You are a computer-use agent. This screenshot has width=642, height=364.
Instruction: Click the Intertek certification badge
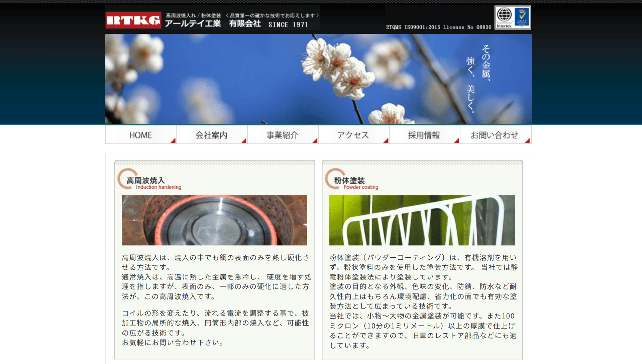[504, 17]
